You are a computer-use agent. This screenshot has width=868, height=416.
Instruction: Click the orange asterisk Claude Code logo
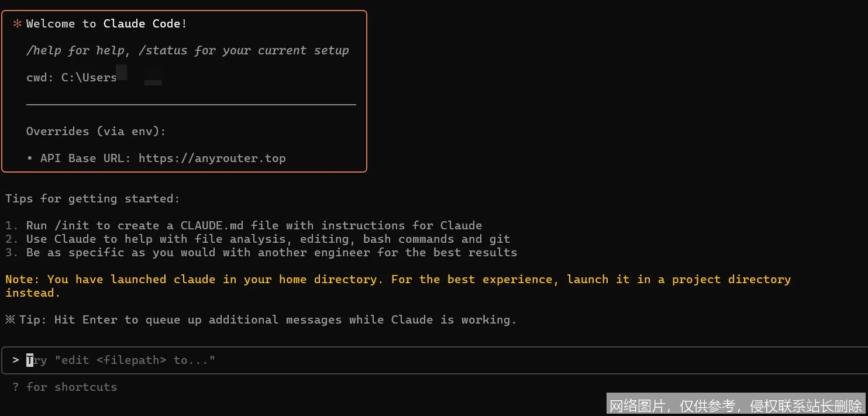pyautogui.click(x=18, y=24)
